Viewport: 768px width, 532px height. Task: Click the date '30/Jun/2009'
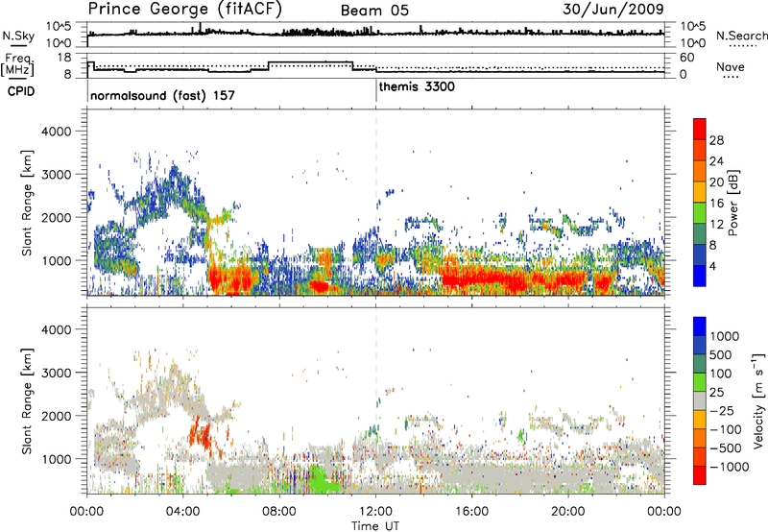click(x=613, y=9)
